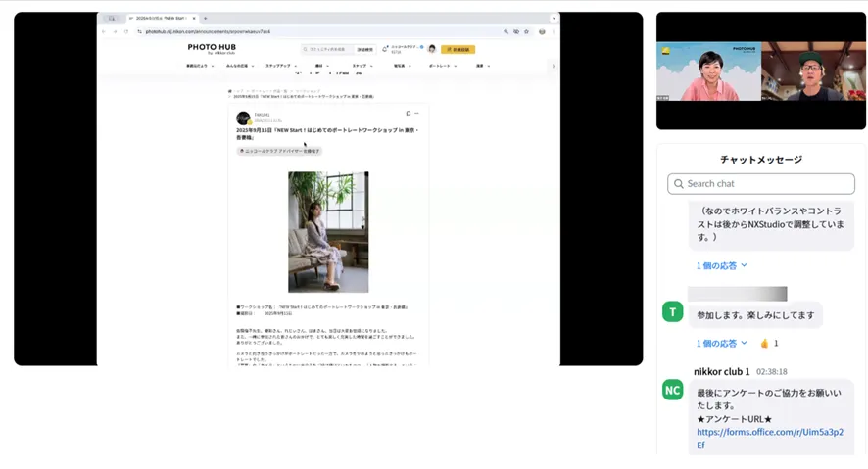Screen dimensions: 868x469
Task: Click the PHOTO HUB site logo
Action: click(x=212, y=48)
